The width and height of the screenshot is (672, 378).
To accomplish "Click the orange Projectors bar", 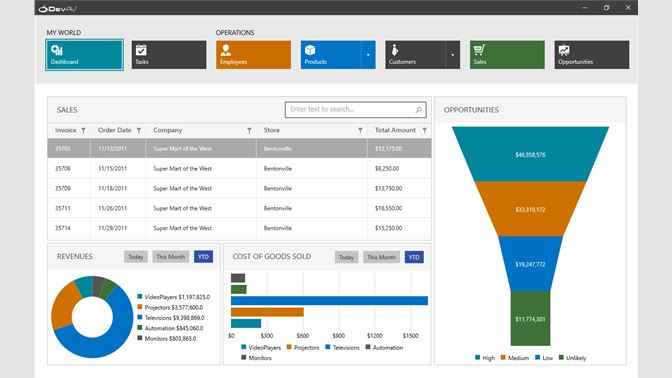I will (x=267, y=312).
